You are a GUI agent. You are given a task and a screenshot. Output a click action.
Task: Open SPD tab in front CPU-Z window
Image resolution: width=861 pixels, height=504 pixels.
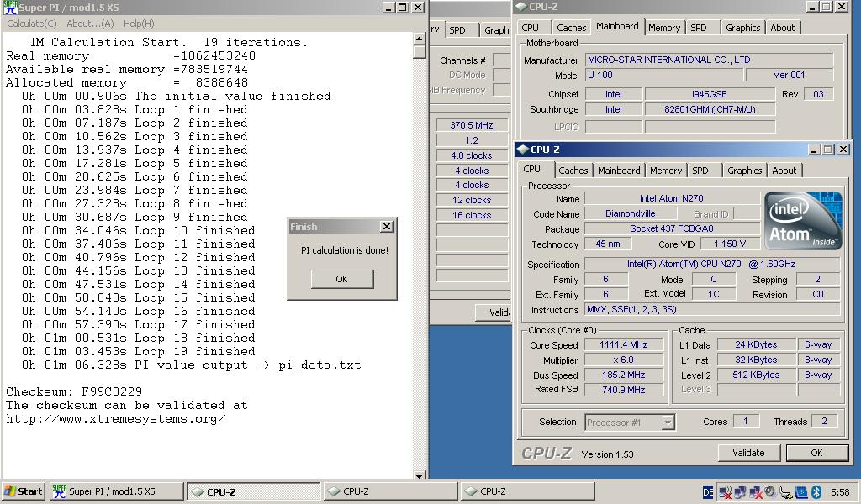pyautogui.click(x=700, y=171)
